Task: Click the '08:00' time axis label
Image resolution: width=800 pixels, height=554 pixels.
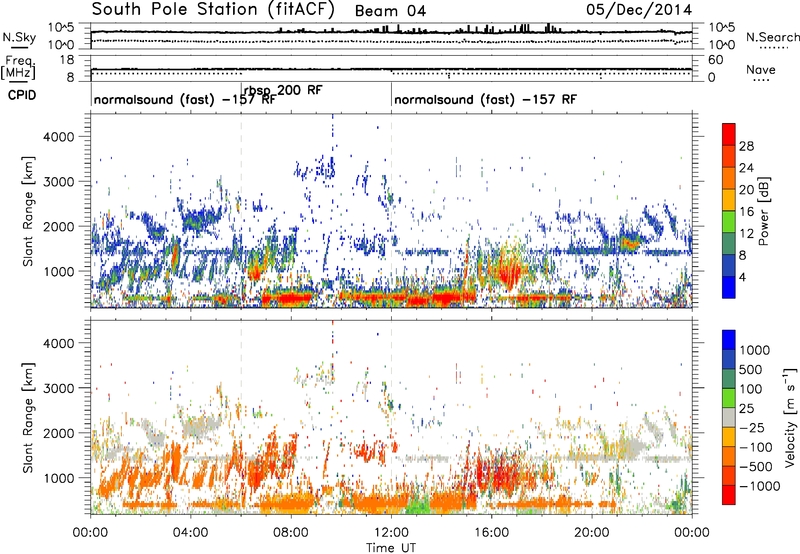Action: point(291,533)
